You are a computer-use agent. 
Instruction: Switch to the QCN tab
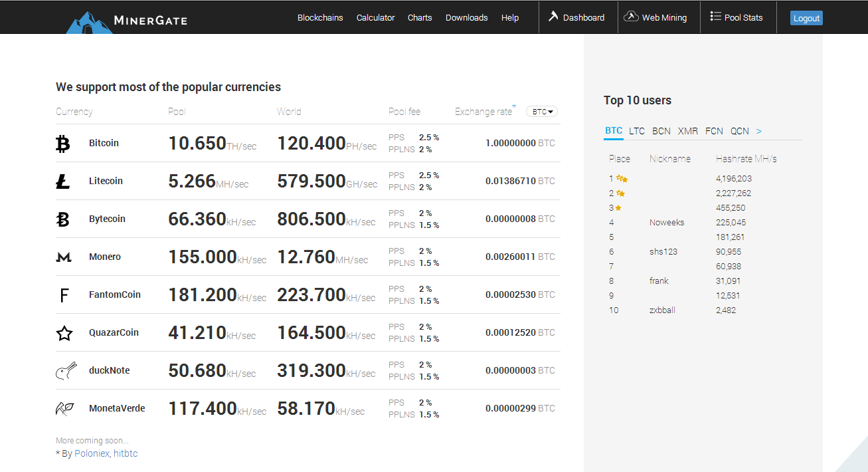(x=740, y=131)
